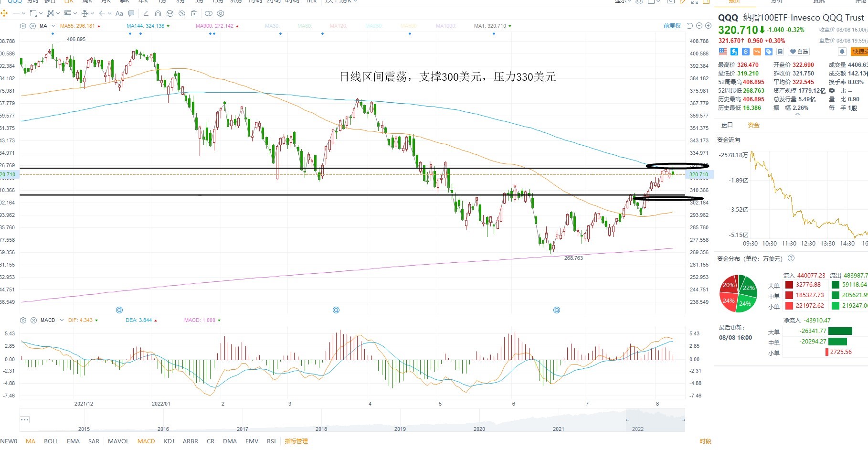868x450 pixels.
Task: Expand the pattern tool dropdown arrow
Action: (x=58, y=13)
